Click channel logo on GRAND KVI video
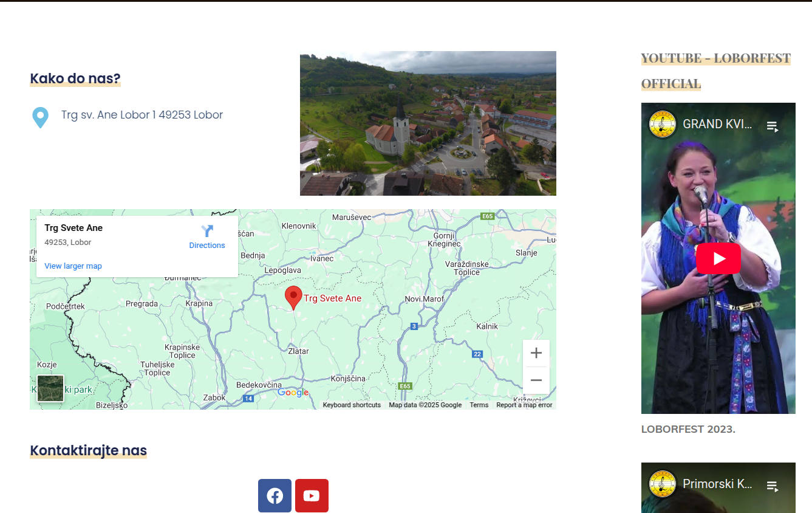The image size is (812, 513). pos(662,125)
